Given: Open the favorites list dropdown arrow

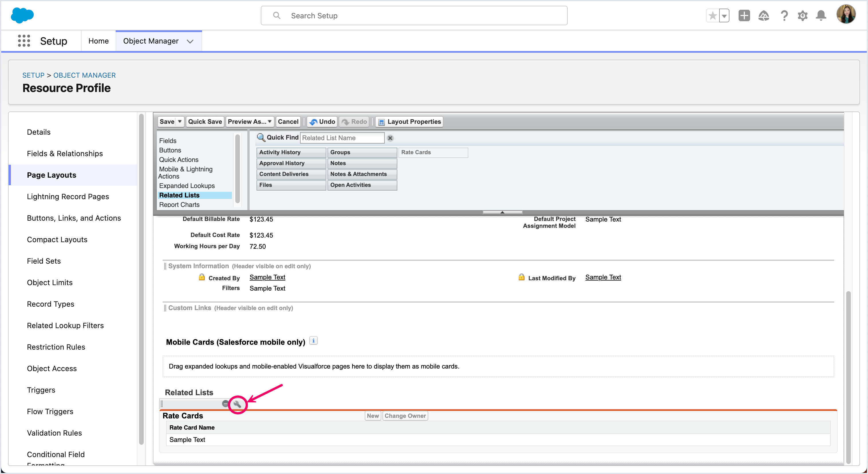Looking at the screenshot, I should pos(724,15).
